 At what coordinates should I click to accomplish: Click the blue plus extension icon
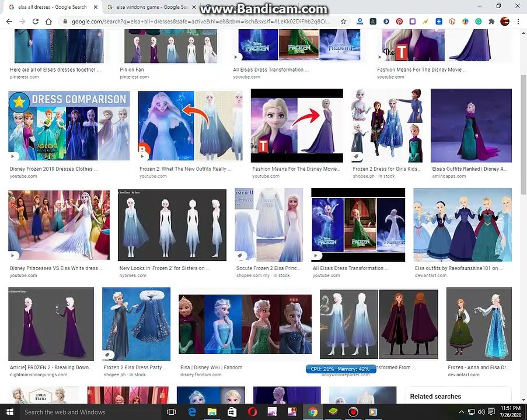tap(439, 22)
